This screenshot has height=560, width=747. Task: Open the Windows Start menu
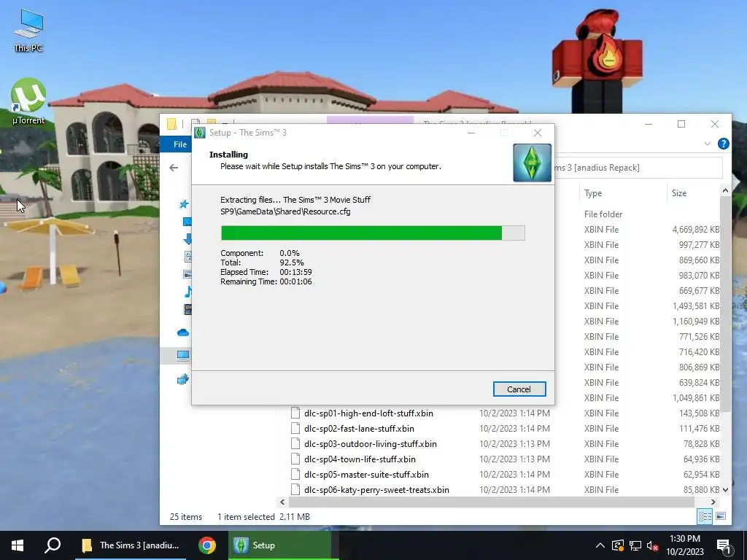(x=18, y=545)
